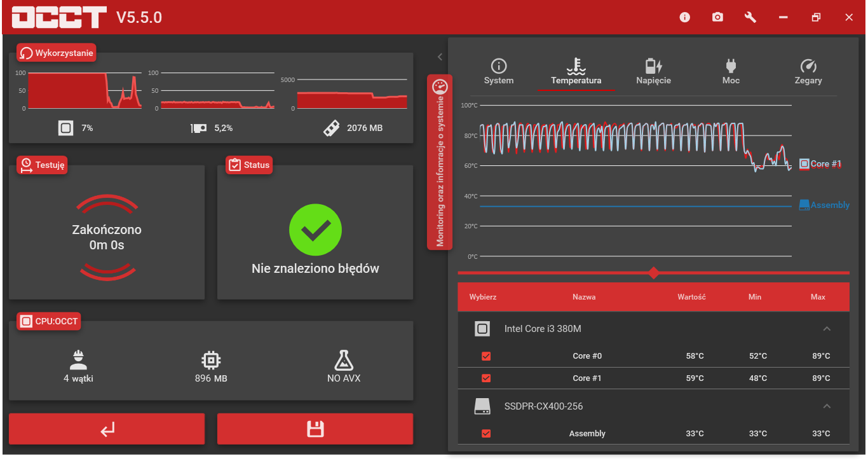This screenshot has width=868, height=463.
Task: Click the CPU icon next to Intel Core i3
Action: (482, 329)
